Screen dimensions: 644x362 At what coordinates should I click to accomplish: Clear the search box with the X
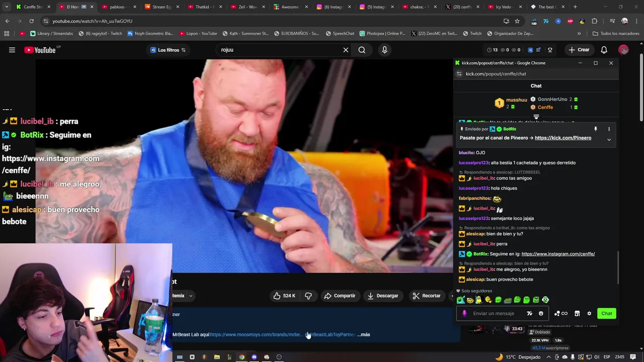[346, 50]
